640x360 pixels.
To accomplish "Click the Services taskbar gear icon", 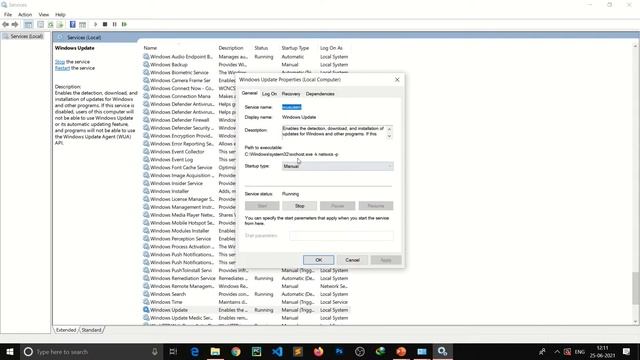I will click(x=442, y=351).
